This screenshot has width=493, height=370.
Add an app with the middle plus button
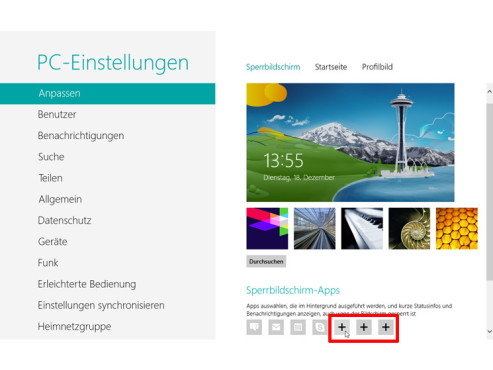point(364,327)
